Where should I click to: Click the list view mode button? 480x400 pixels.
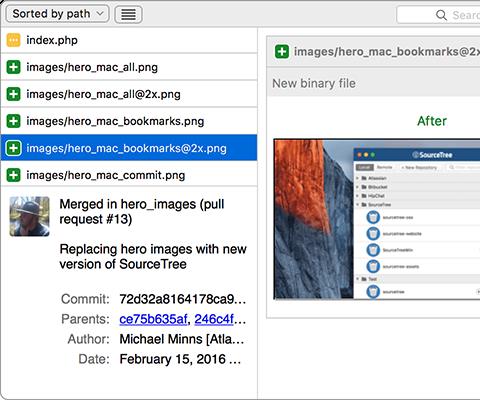tap(128, 14)
